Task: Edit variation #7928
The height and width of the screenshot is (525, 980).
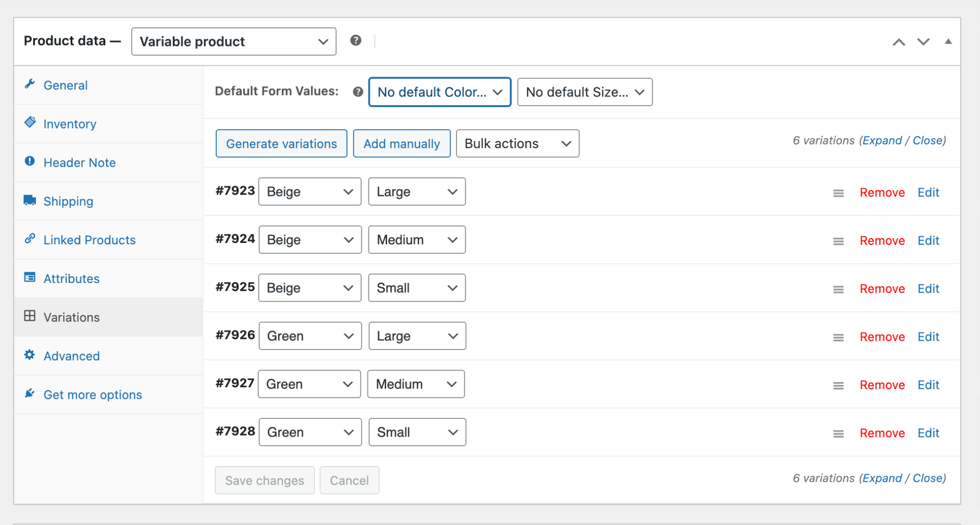Action: [x=928, y=433]
